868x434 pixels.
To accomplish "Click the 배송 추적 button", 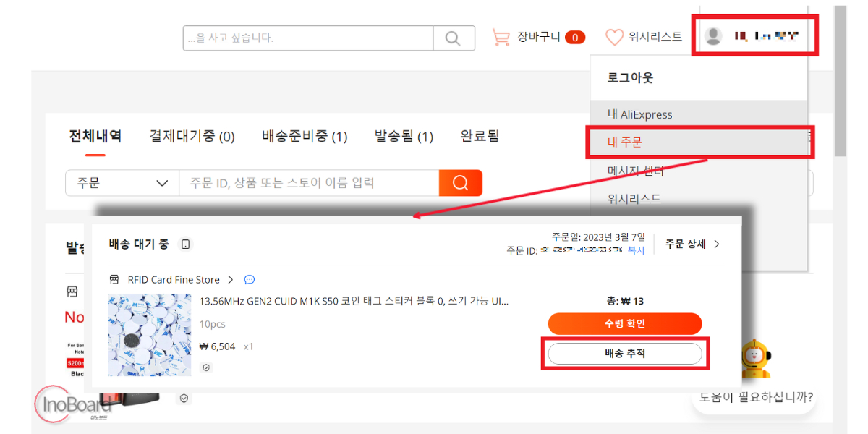I will 625,354.
